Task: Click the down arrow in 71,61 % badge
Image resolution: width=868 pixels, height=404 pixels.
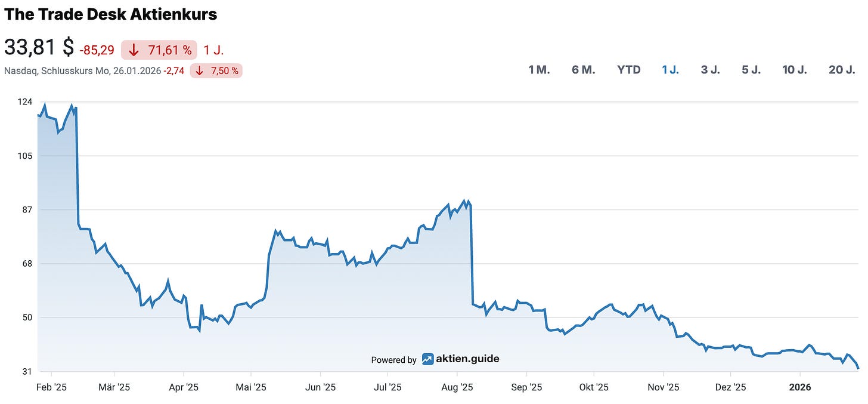Action: click(x=134, y=50)
